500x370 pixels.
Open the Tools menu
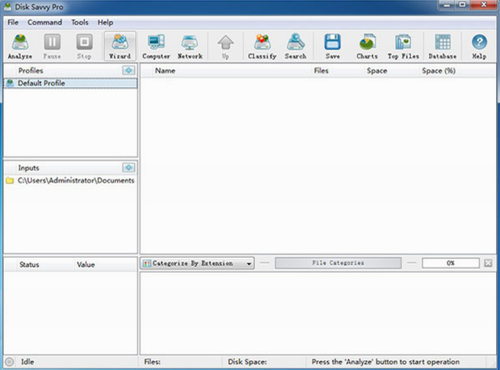coord(80,22)
